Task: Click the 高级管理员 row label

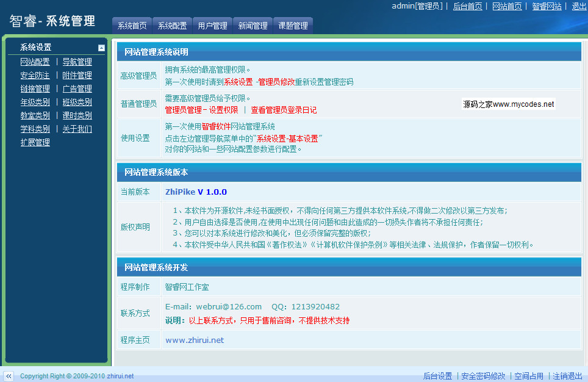Action: tap(138, 76)
